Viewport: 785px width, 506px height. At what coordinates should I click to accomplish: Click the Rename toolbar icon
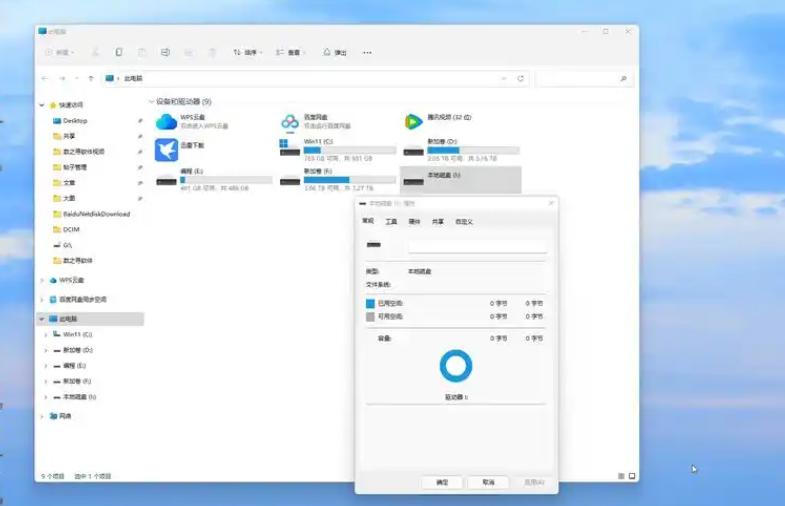point(165,52)
